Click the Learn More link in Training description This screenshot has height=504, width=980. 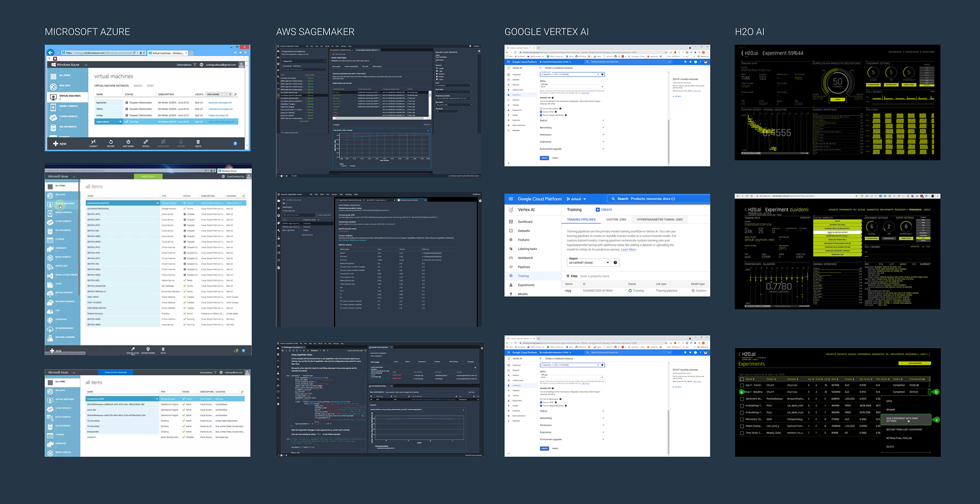coord(628,249)
